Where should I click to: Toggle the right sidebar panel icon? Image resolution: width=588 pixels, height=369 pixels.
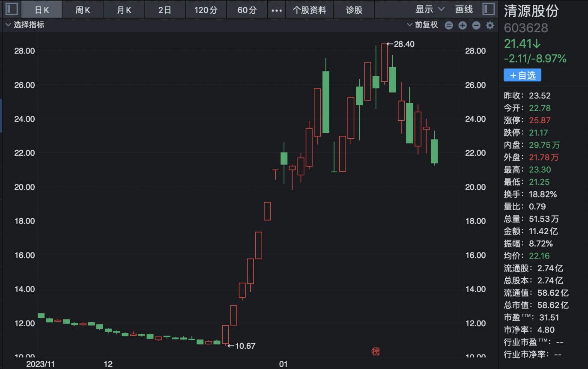tap(488, 9)
